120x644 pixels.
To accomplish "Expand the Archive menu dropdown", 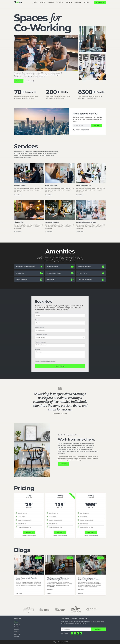I will coord(69,2).
